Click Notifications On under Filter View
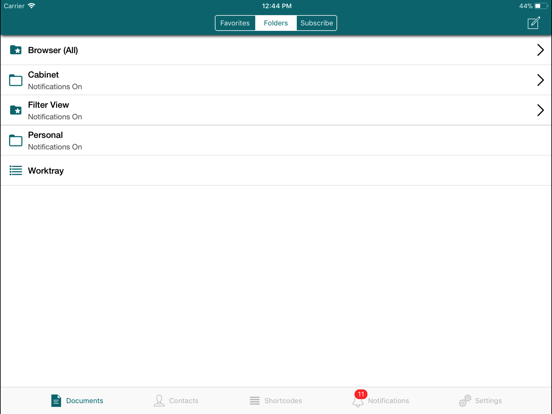This screenshot has width=552, height=414. (55, 117)
